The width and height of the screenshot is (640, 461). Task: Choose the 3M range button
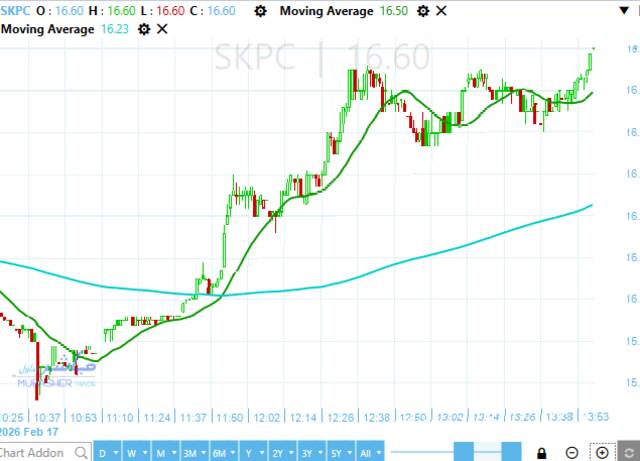(x=190, y=453)
